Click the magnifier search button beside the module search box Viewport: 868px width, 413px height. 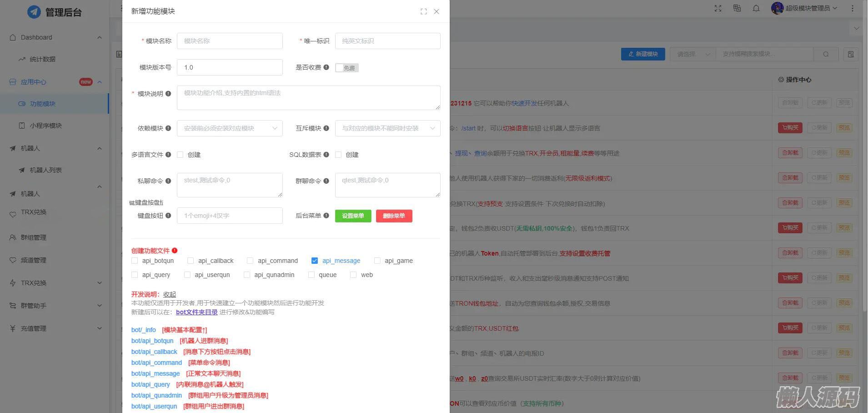click(x=826, y=54)
